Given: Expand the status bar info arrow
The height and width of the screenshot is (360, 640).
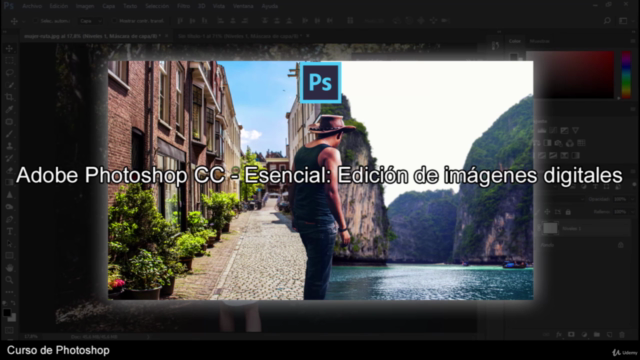Looking at the screenshot, I should click(x=148, y=337).
